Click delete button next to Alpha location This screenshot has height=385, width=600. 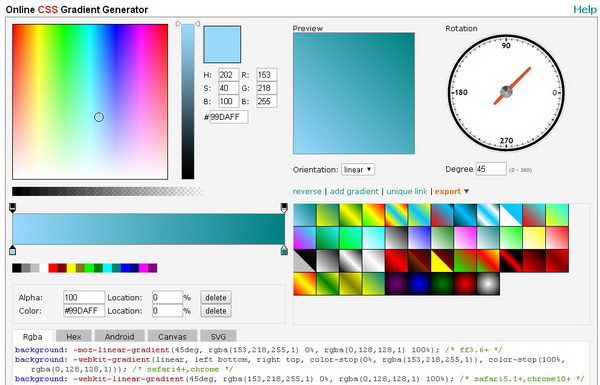(x=216, y=297)
